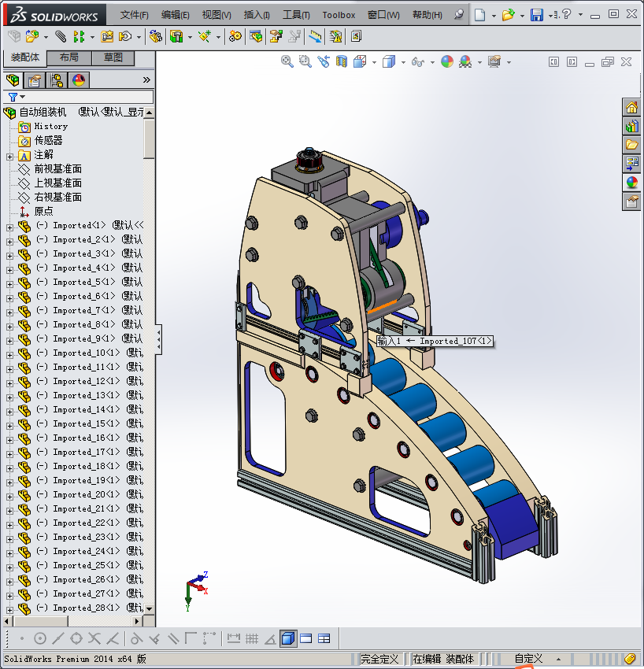This screenshot has height=669, width=644.
Task: Click the View Settings monitor icon
Action: (x=494, y=62)
